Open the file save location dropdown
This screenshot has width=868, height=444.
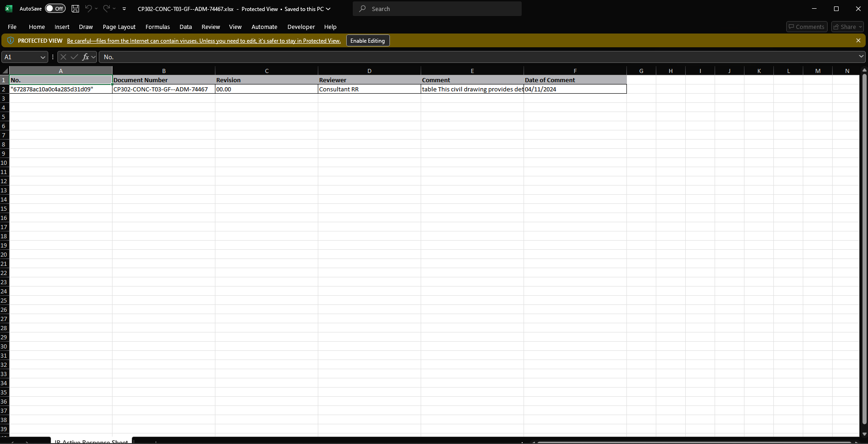pos(328,9)
